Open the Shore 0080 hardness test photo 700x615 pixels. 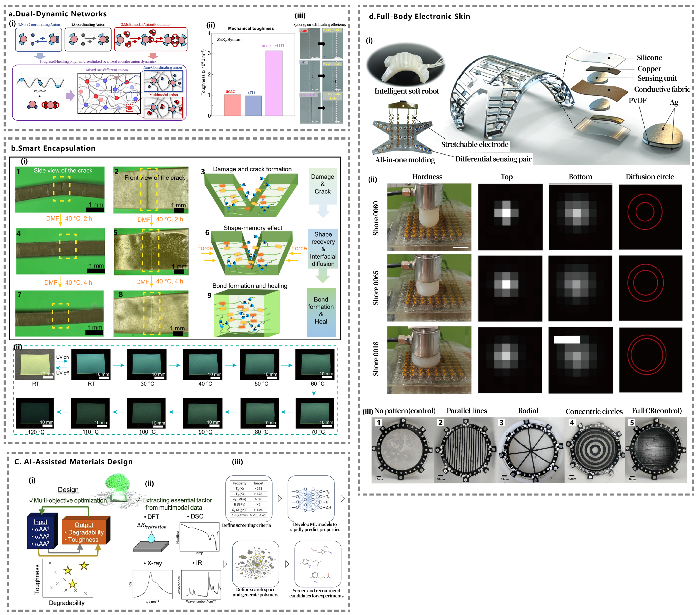point(429,217)
